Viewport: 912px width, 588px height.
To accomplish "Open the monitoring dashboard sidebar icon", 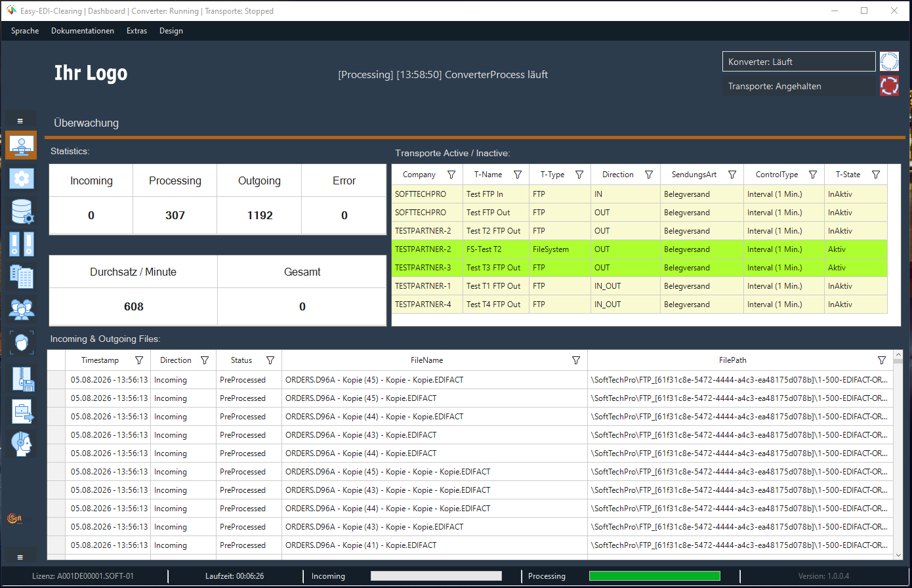I will (x=21, y=145).
